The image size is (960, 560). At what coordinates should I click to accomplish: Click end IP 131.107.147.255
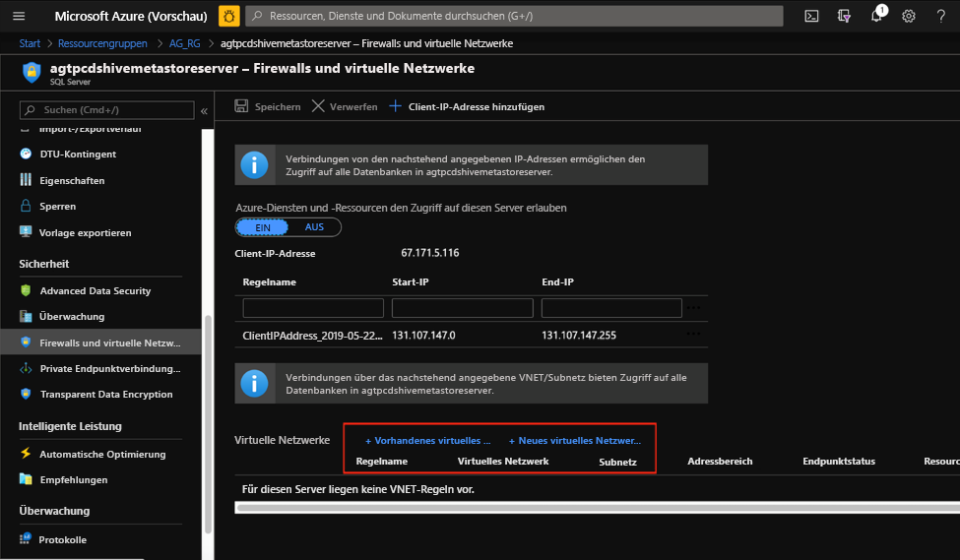[579, 336]
